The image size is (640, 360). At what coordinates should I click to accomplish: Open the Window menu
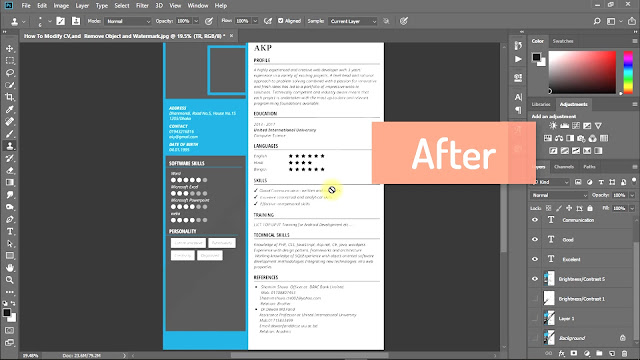pos(198,6)
